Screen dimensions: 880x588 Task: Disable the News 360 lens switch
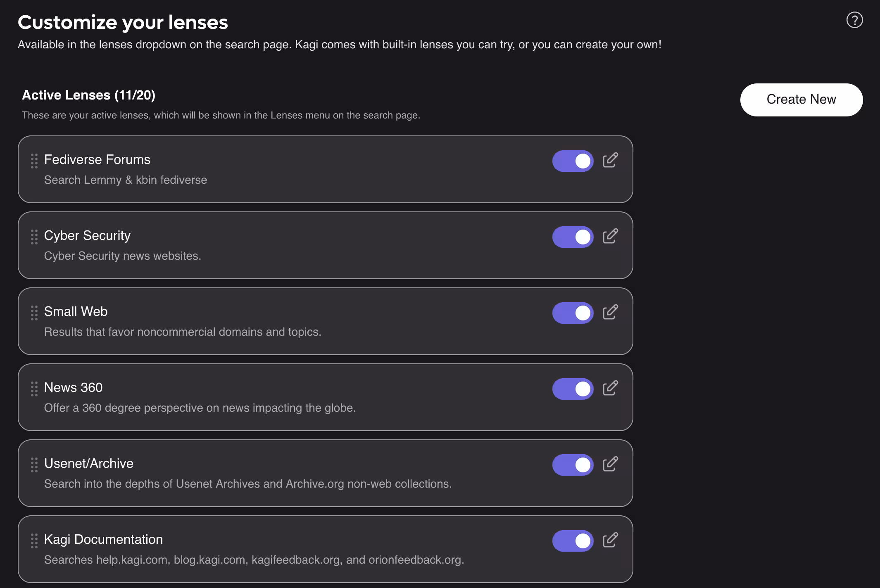[573, 389]
